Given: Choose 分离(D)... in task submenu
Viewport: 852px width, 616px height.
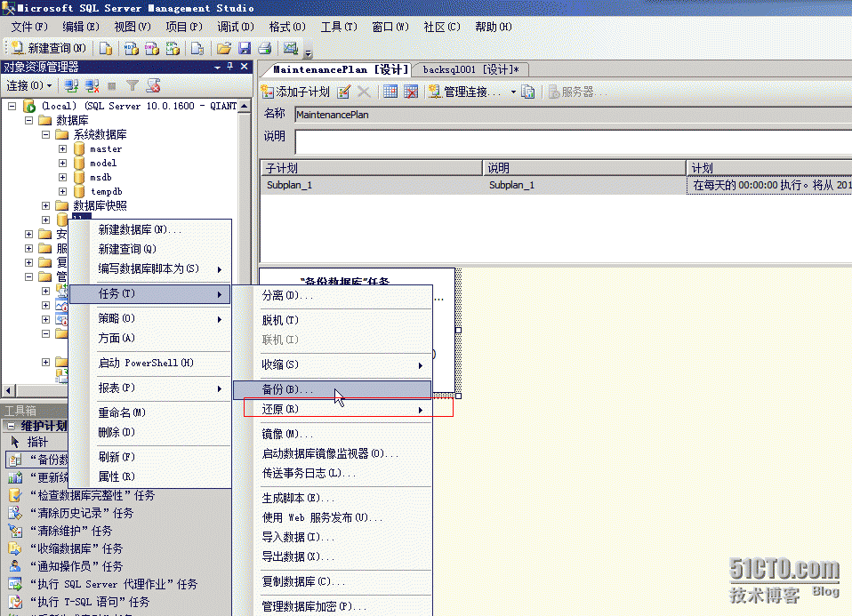Looking at the screenshot, I should point(334,295).
